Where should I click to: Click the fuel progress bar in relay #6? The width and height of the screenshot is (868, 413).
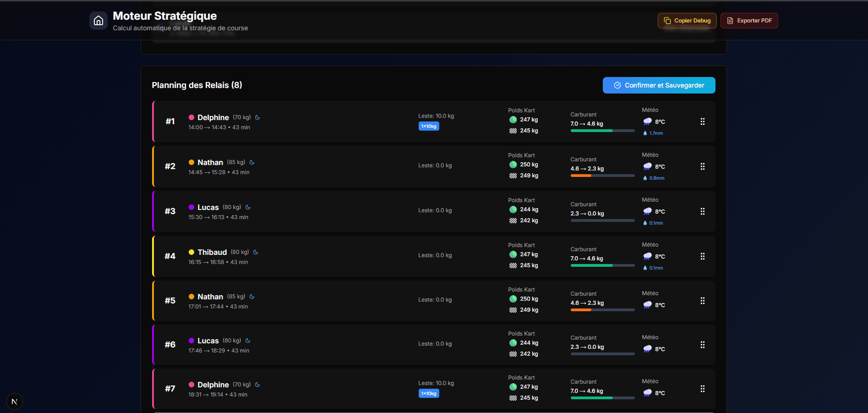[602, 354]
